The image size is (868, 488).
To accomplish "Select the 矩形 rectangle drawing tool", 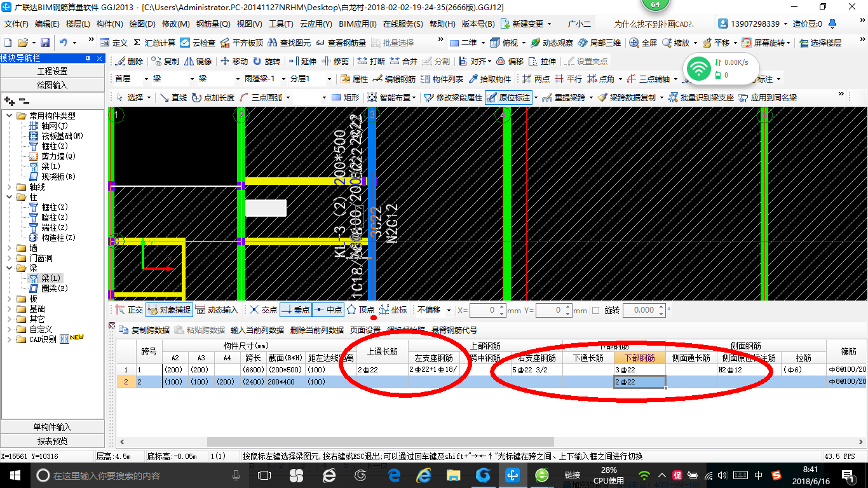I will [x=346, y=97].
